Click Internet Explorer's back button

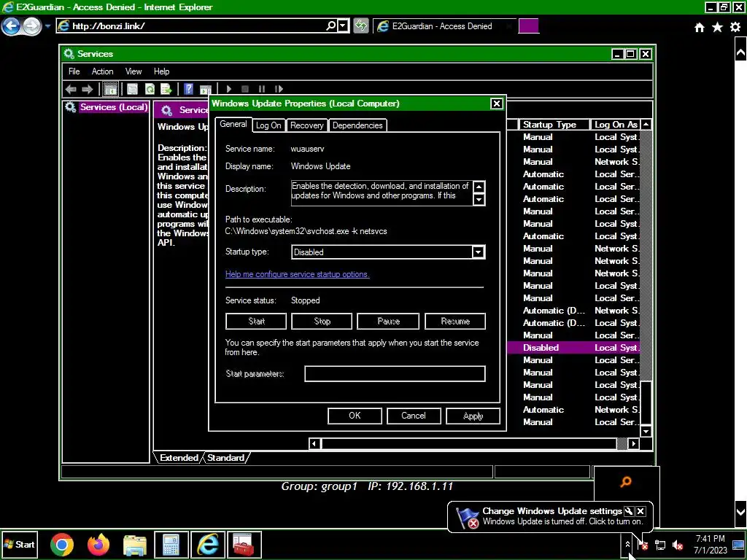coord(12,26)
